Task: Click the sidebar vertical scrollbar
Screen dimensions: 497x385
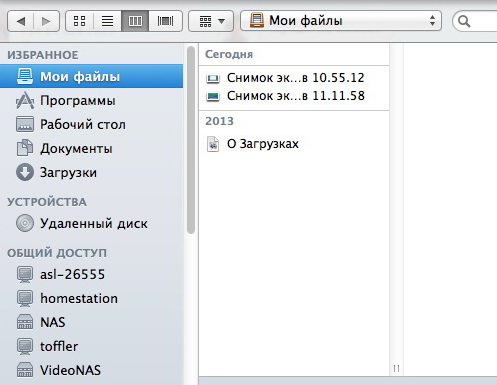Action: (x=191, y=140)
